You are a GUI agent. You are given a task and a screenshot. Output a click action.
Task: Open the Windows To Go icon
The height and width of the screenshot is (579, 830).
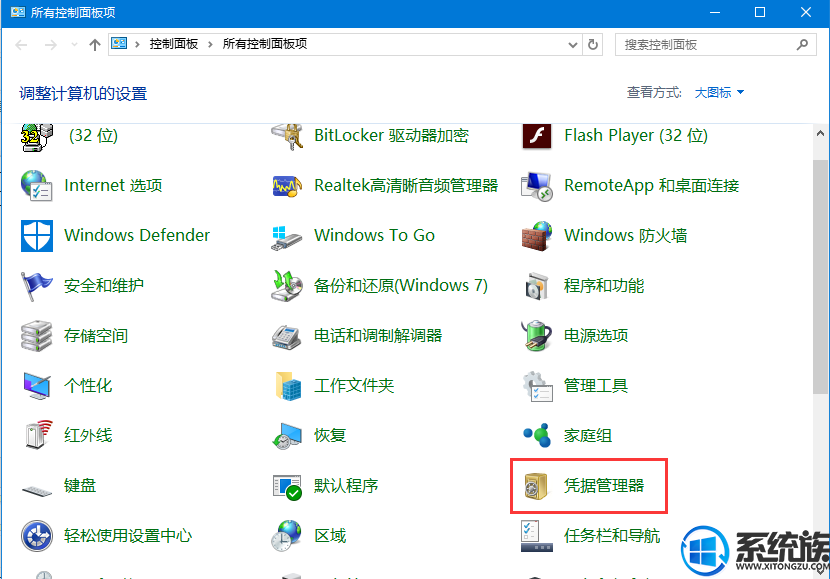pyautogui.click(x=287, y=237)
